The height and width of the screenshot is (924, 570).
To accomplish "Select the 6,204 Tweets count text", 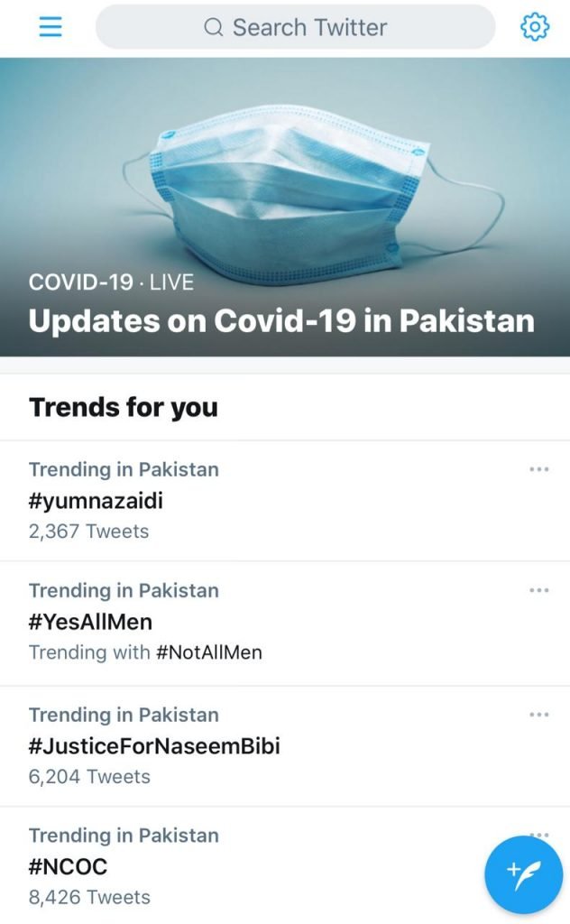I will pos(89,776).
